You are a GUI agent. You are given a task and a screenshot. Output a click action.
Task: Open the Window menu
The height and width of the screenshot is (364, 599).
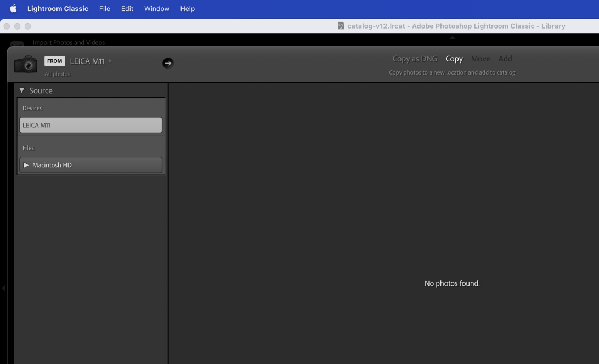tap(157, 9)
